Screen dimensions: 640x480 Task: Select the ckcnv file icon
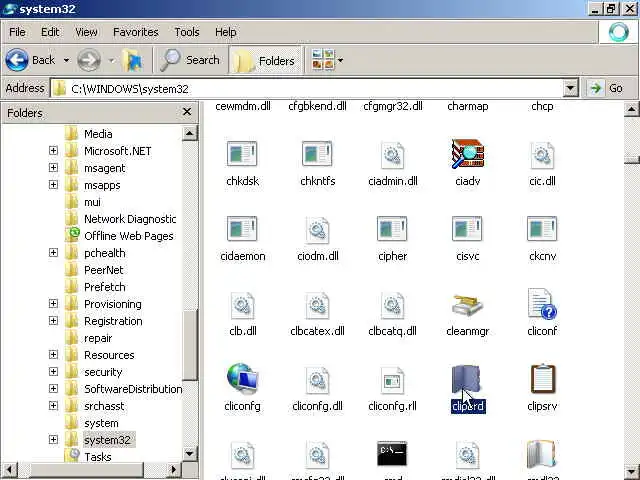[542, 229]
